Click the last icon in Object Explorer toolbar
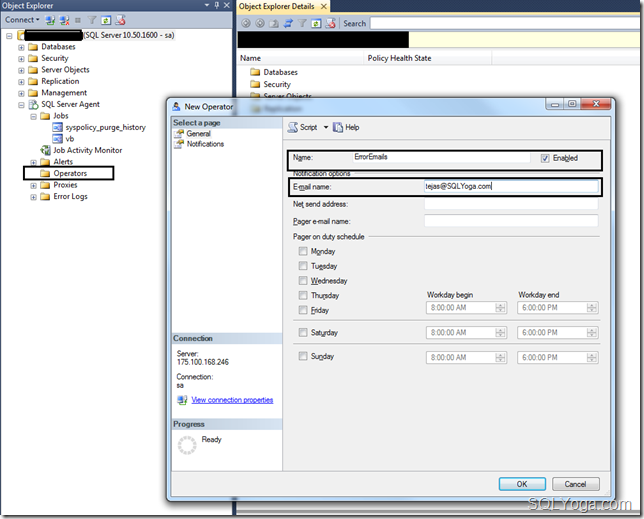The height and width of the screenshot is (519, 644). point(120,20)
